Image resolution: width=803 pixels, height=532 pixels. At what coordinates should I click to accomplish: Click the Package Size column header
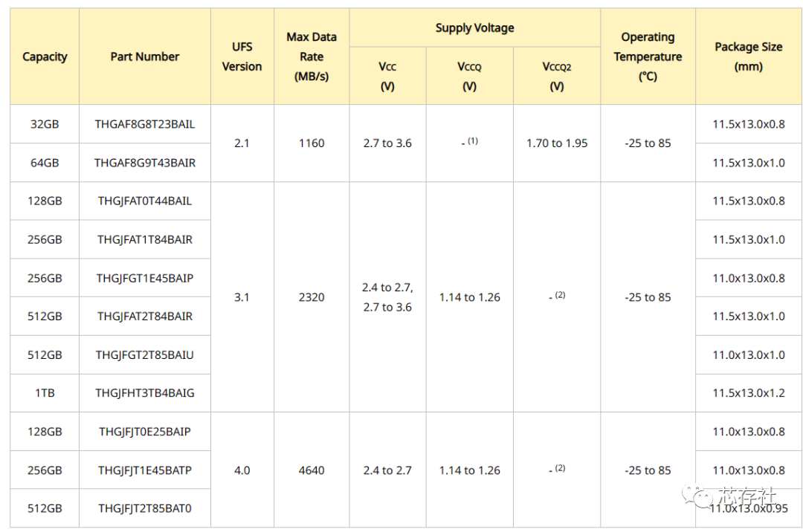coord(748,56)
